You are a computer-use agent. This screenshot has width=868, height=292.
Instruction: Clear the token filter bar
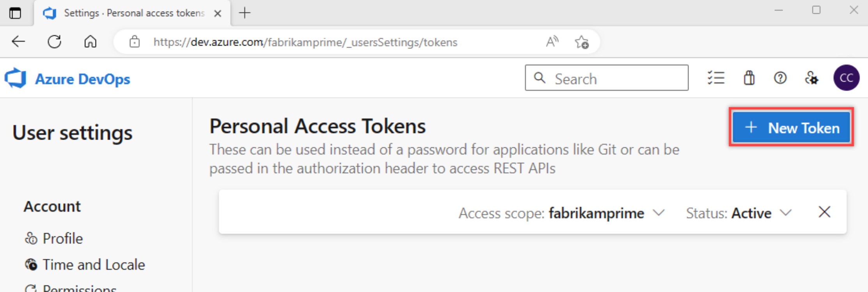[824, 212]
